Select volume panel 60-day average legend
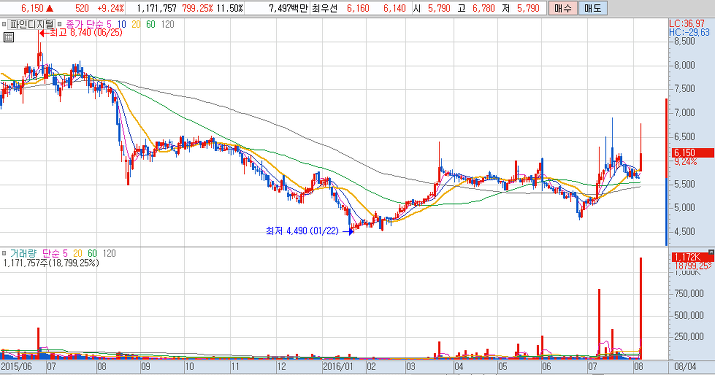This screenshot has height=375, width=715. pyautogui.click(x=92, y=253)
